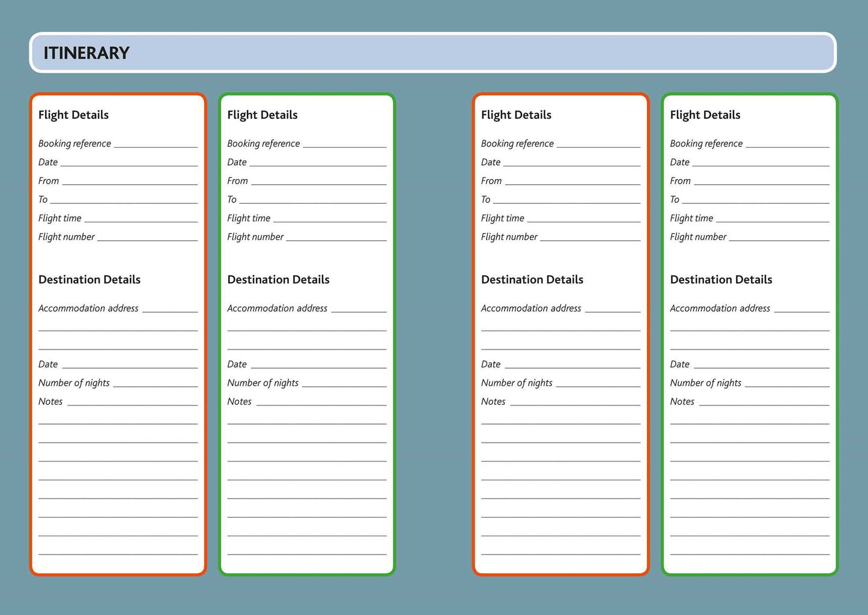Click Destination Details heading in left green card
Image resolution: width=868 pixels, height=615 pixels.
(x=279, y=279)
